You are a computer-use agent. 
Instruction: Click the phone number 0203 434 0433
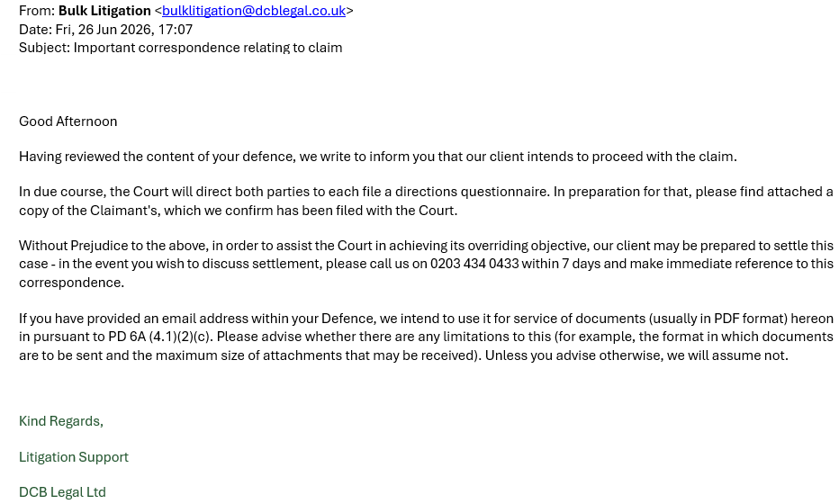(x=474, y=264)
